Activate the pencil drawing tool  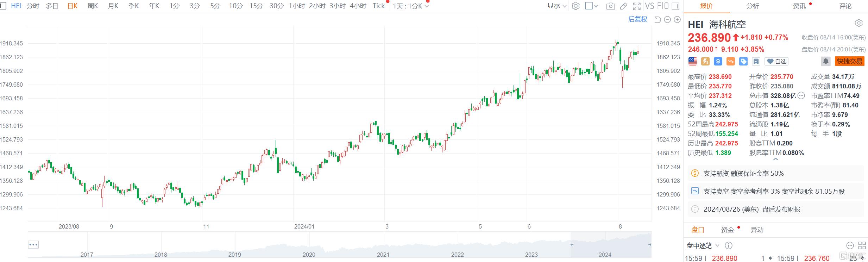pos(623,6)
